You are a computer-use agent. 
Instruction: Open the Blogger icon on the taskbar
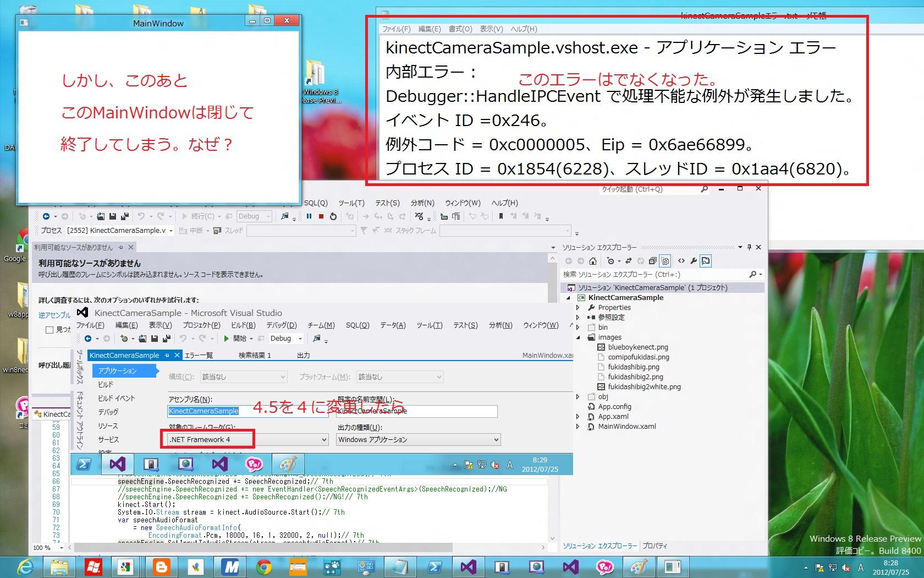162,566
